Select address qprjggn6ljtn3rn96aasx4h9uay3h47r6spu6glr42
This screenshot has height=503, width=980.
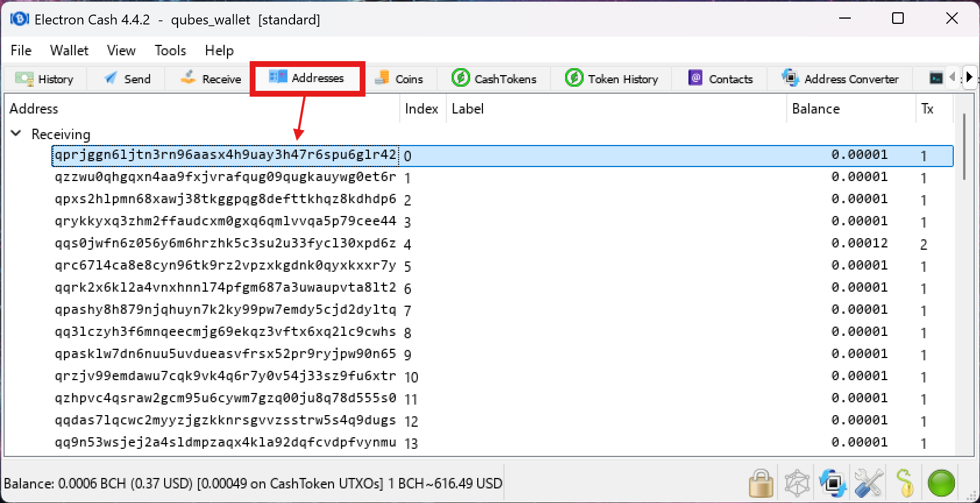(x=225, y=155)
